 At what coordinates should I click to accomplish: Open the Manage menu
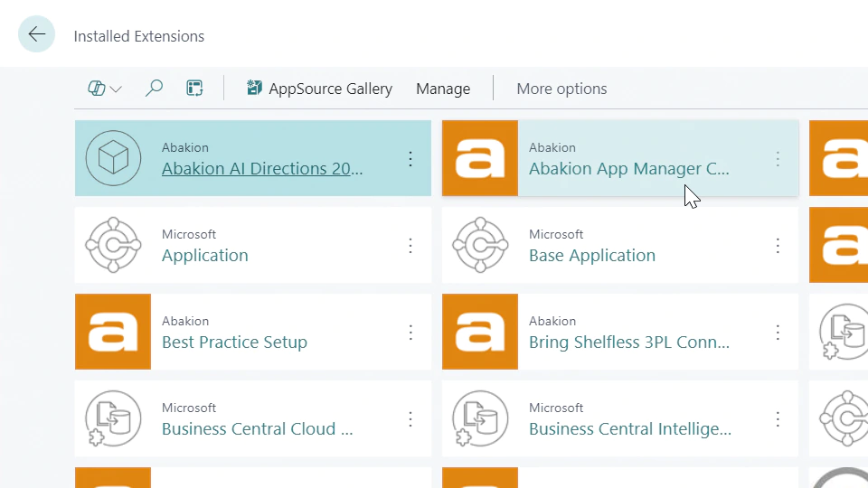[x=443, y=89]
